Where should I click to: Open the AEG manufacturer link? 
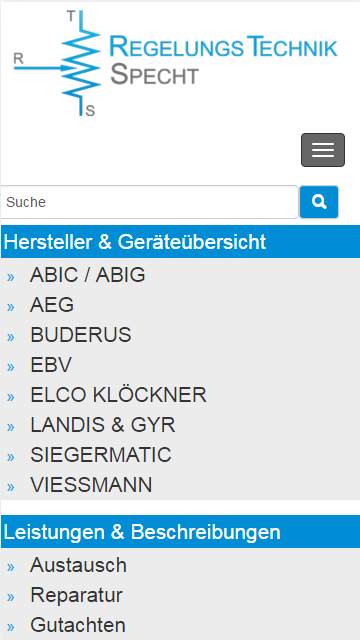52,305
